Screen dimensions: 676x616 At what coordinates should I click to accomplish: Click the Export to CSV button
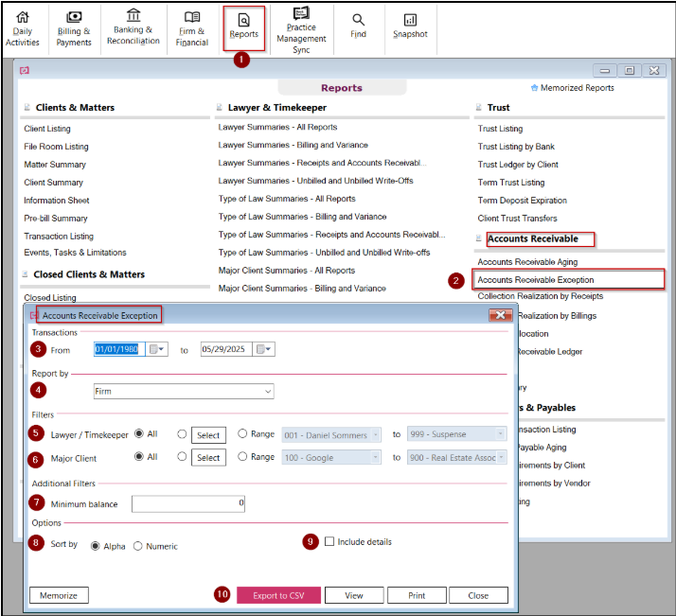coord(278,595)
